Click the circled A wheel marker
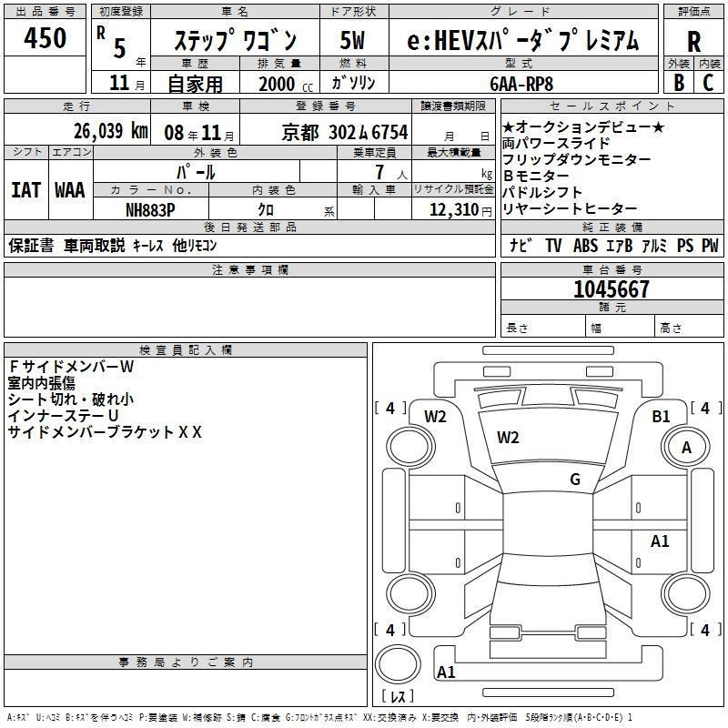728x728 pixels. point(686,447)
